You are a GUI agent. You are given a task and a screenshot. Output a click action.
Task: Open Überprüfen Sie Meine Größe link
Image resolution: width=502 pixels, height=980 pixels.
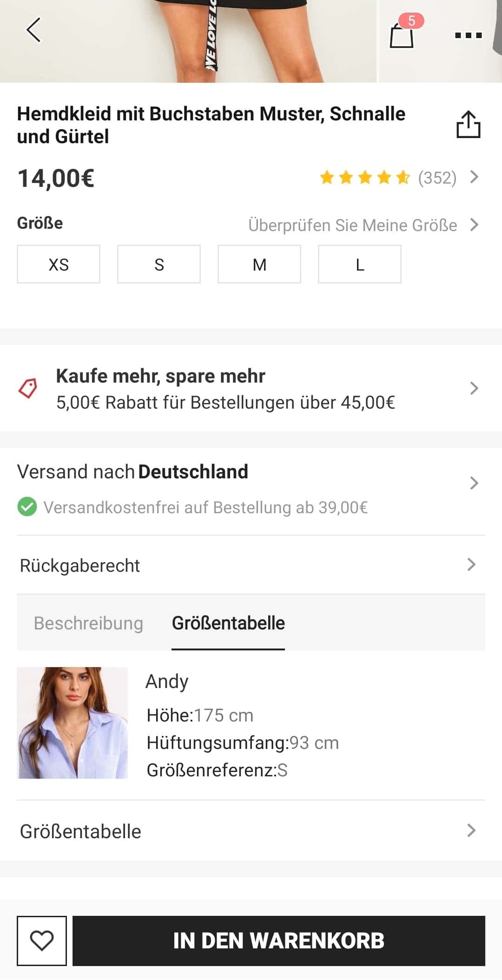(x=363, y=225)
